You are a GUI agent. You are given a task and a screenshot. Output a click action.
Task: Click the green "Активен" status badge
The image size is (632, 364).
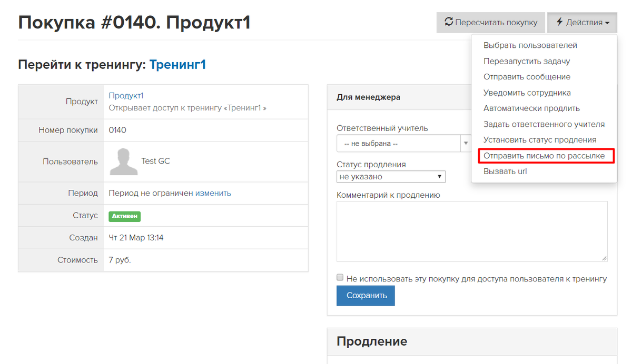125,216
